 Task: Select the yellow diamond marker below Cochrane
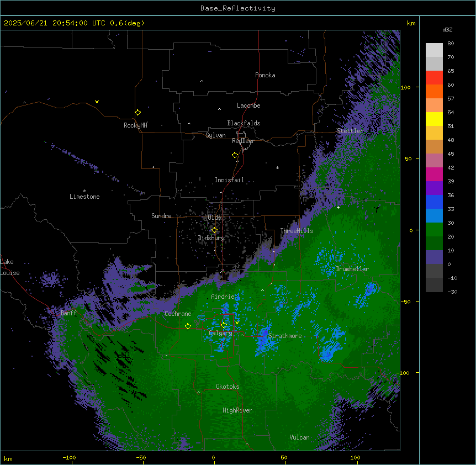tap(188, 326)
